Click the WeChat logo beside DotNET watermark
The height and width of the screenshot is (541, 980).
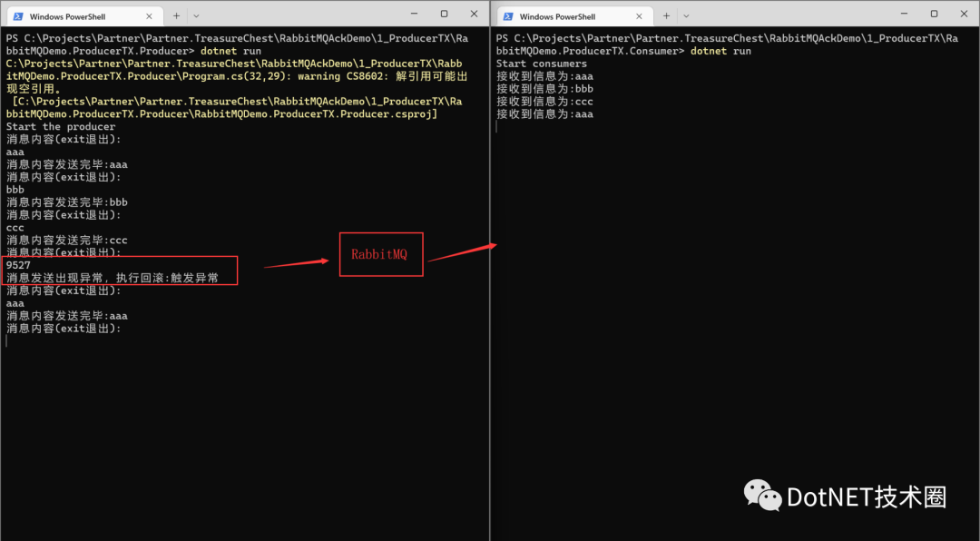coord(762,496)
